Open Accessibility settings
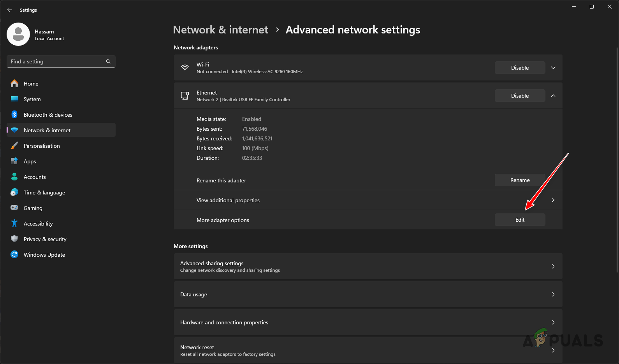Viewport: 619px width, 364px height. coord(38,224)
